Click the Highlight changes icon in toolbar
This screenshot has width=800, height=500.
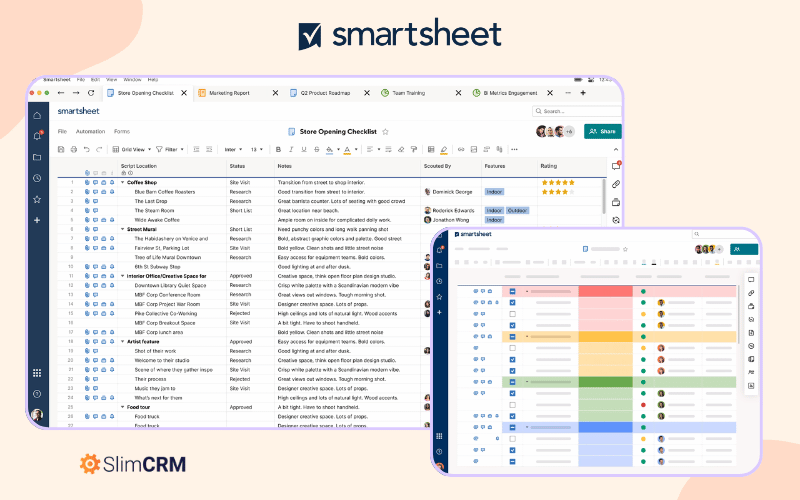444,149
